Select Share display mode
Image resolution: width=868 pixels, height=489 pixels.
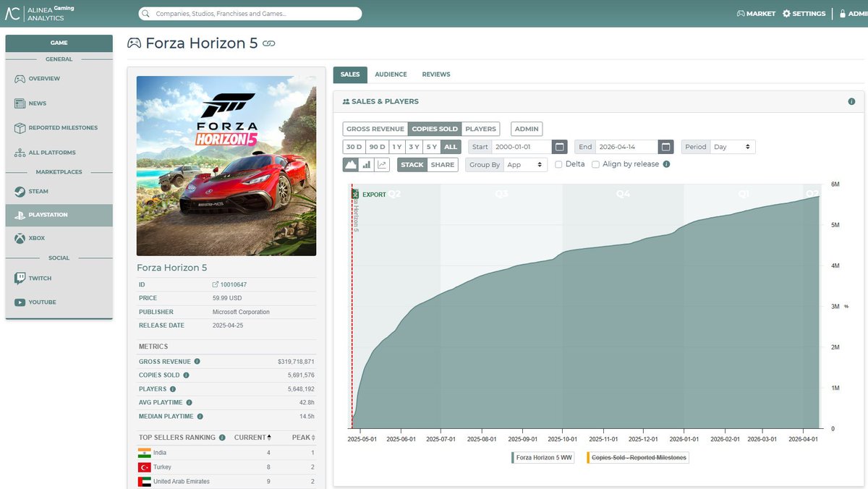click(443, 165)
